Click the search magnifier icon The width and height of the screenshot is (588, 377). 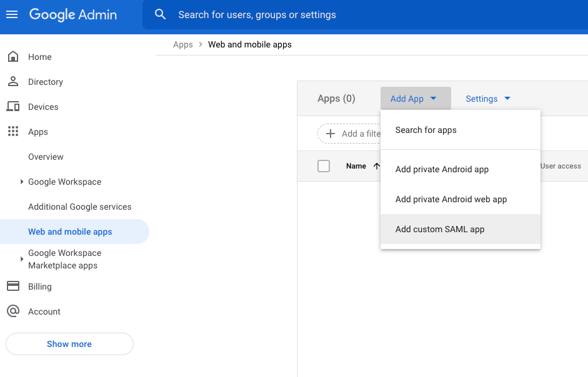(160, 14)
